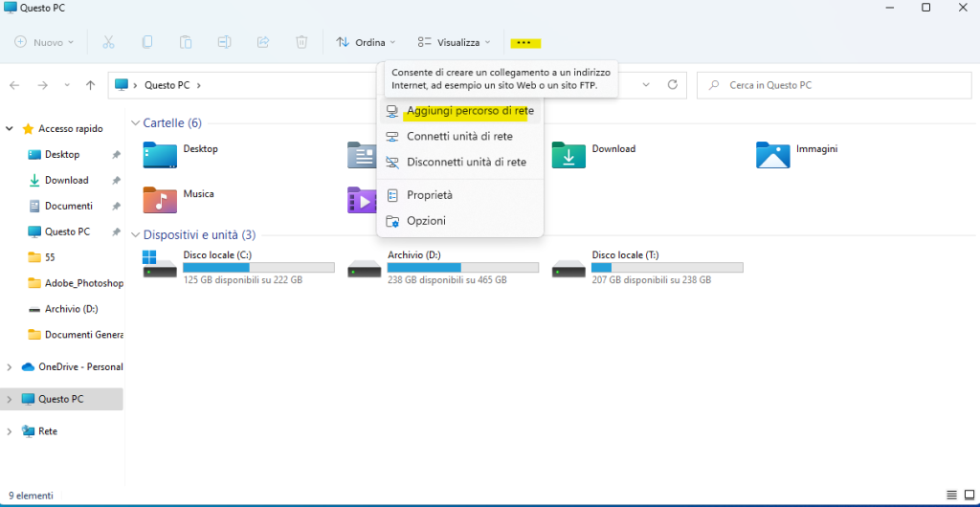Open the Visualizza view dropdown
The height and width of the screenshot is (507, 980).
(454, 42)
